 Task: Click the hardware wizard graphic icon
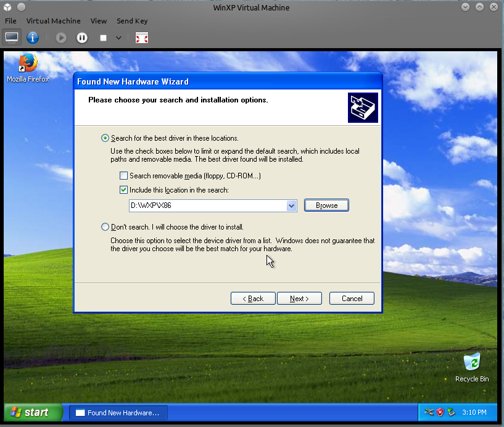click(363, 108)
